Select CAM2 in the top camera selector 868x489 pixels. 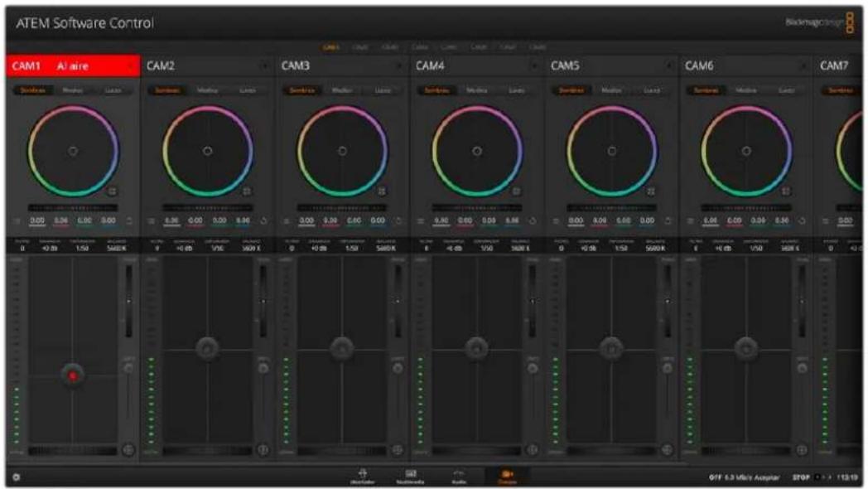click(x=360, y=47)
